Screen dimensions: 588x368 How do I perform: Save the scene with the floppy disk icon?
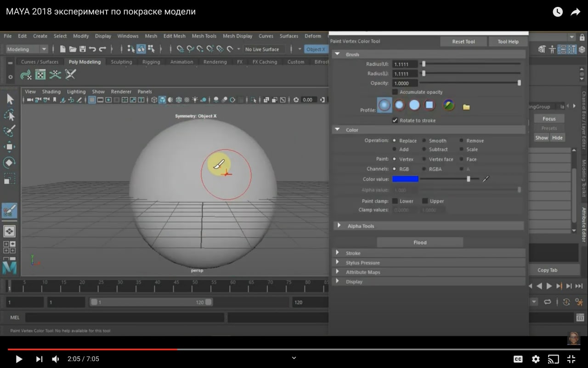[x=83, y=49]
